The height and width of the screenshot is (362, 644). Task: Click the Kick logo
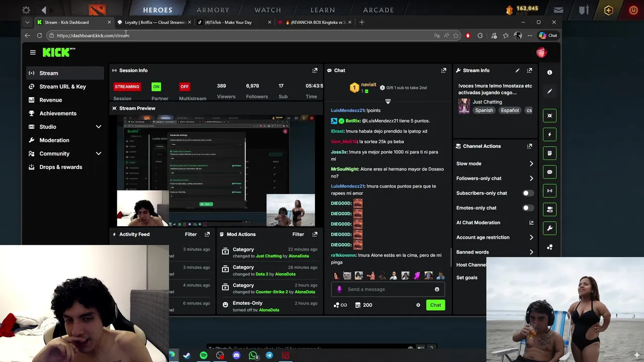[x=58, y=52]
